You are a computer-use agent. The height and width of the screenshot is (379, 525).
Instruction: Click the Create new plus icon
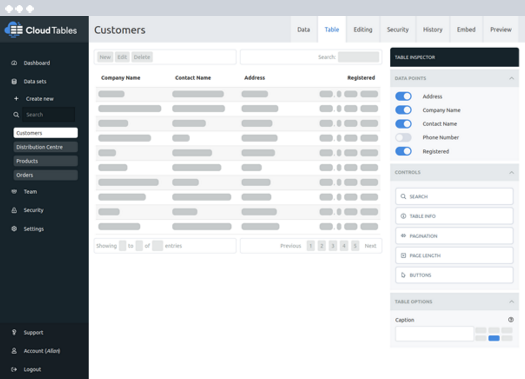(16, 98)
